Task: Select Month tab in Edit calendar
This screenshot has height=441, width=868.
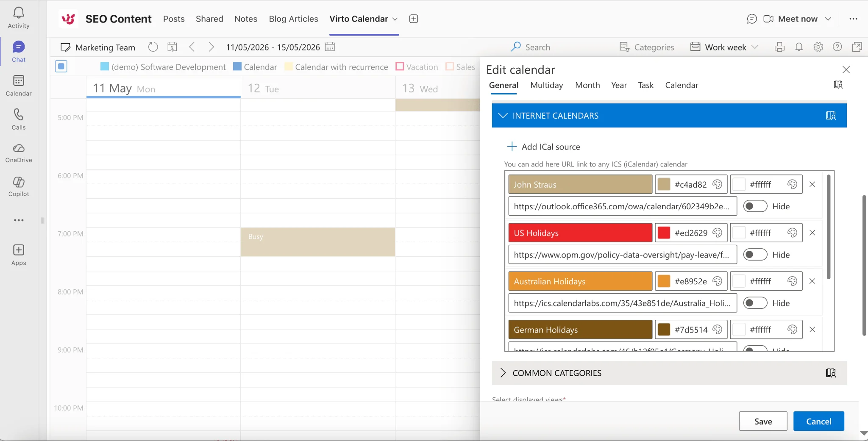Action: point(587,85)
